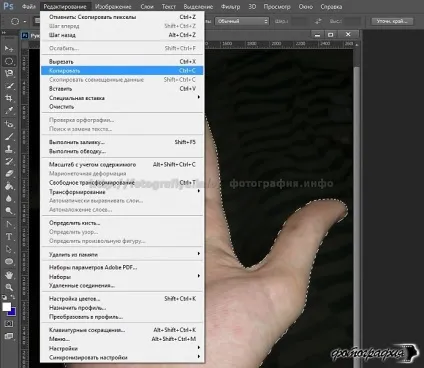
Task: Open the Справка menu
Action: point(331,7)
